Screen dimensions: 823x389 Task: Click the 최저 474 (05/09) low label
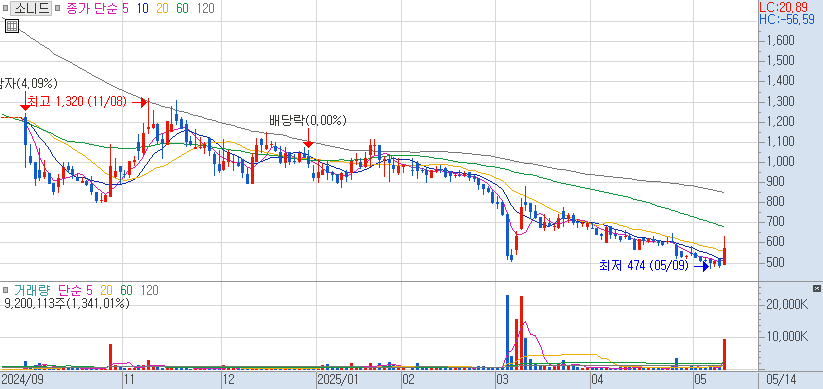click(x=643, y=266)
